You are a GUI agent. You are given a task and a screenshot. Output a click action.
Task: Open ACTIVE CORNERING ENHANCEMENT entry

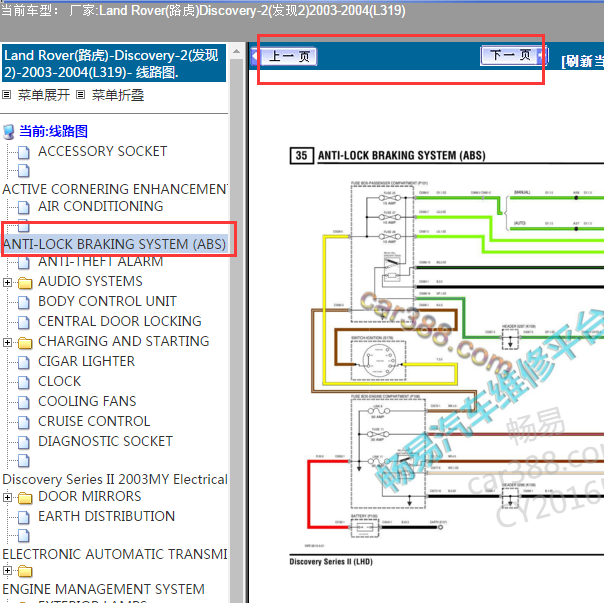115,189
